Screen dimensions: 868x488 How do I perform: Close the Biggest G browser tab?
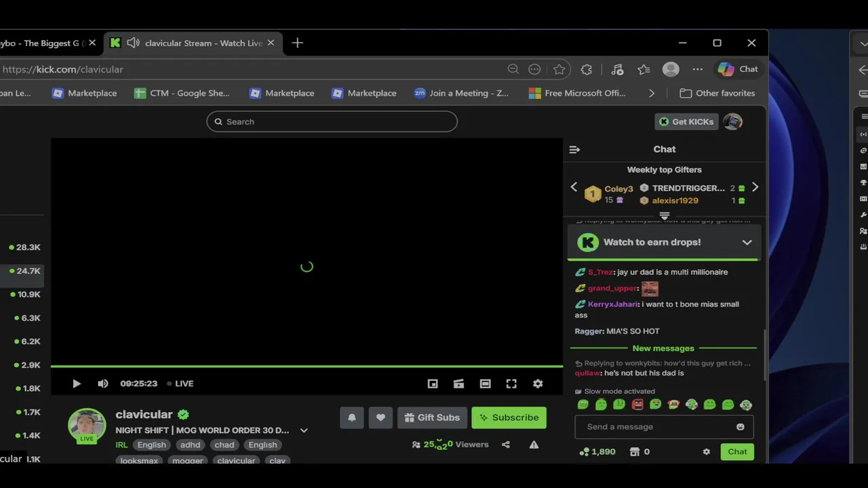click(92, 43)
